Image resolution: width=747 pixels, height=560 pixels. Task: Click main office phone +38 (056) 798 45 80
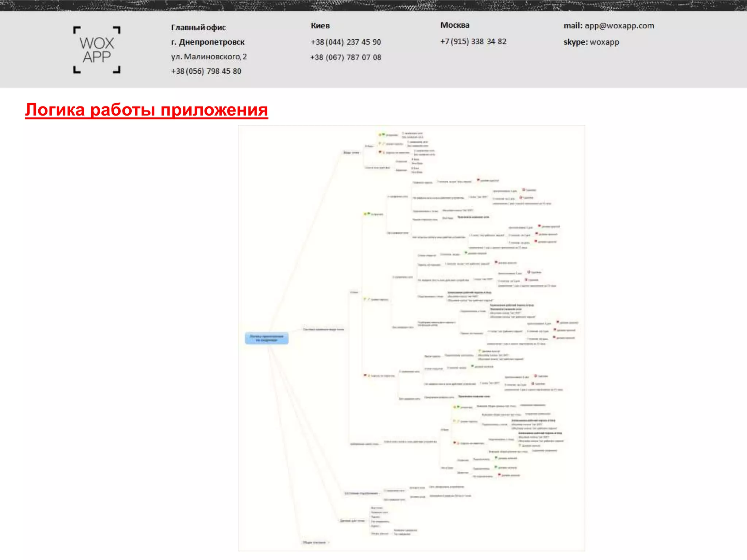coord(206,71)
